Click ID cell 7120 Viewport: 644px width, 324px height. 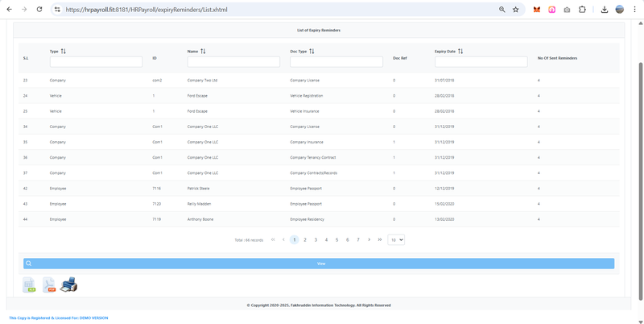pos(156,204)
